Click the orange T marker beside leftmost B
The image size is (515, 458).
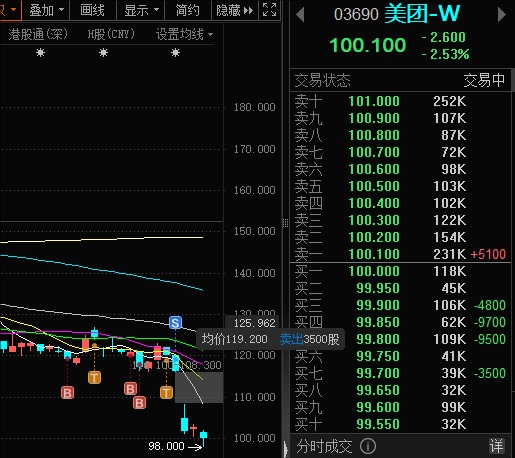94,378
